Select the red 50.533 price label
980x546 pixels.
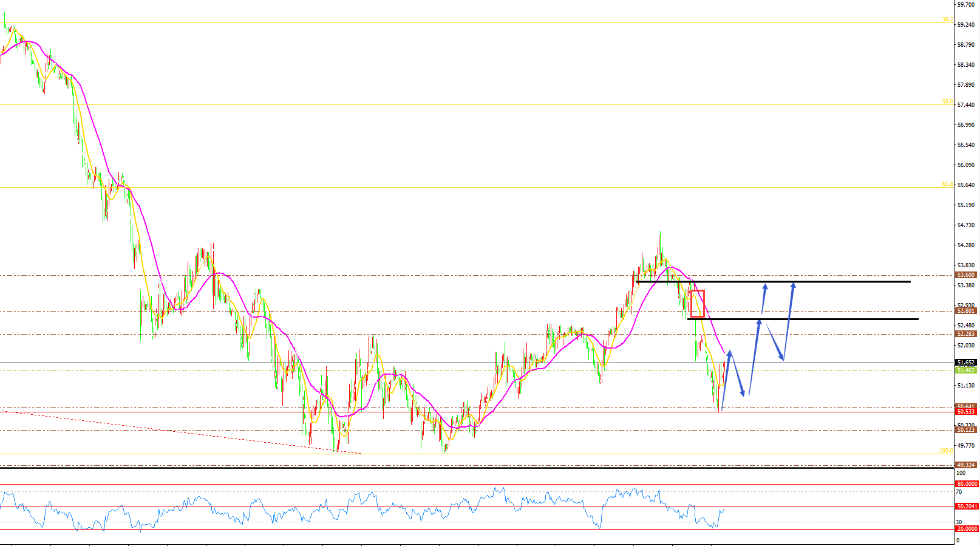coord(965,412)
